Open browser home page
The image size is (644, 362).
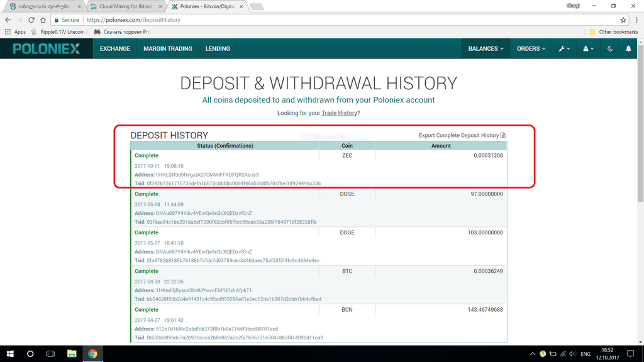[x=43, y=19]
